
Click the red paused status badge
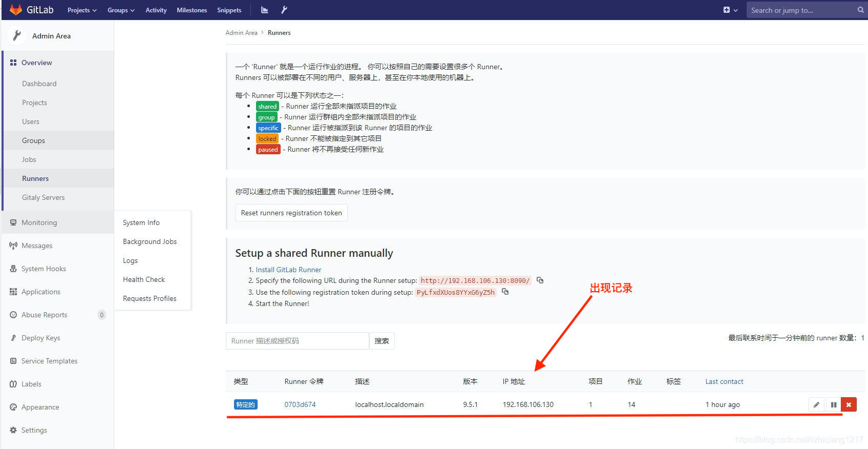268,149
